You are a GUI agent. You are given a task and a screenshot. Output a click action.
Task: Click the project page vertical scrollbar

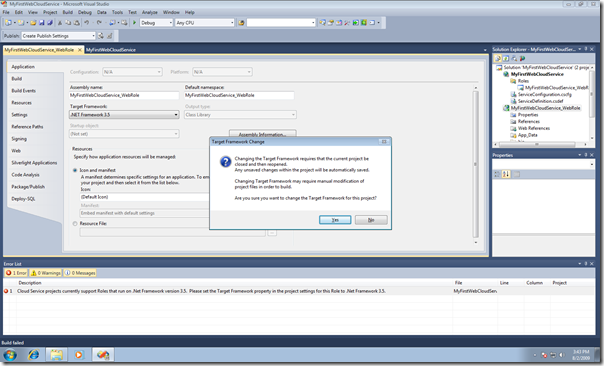[476, 165]
